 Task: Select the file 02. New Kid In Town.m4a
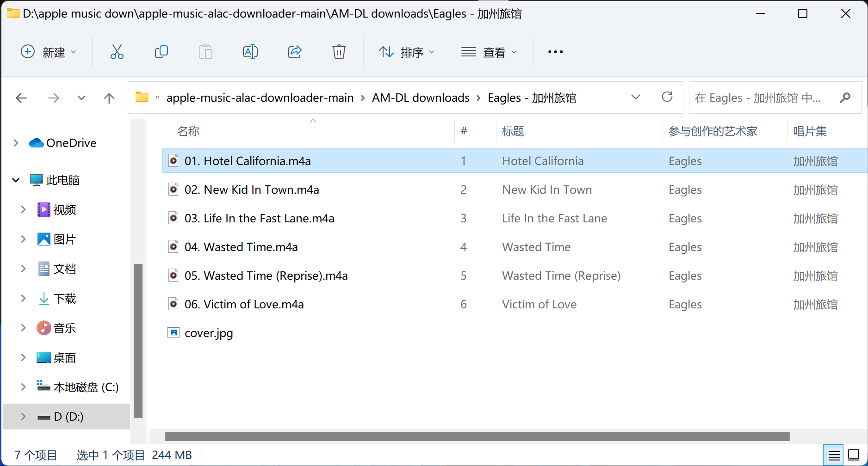[252, 190]
